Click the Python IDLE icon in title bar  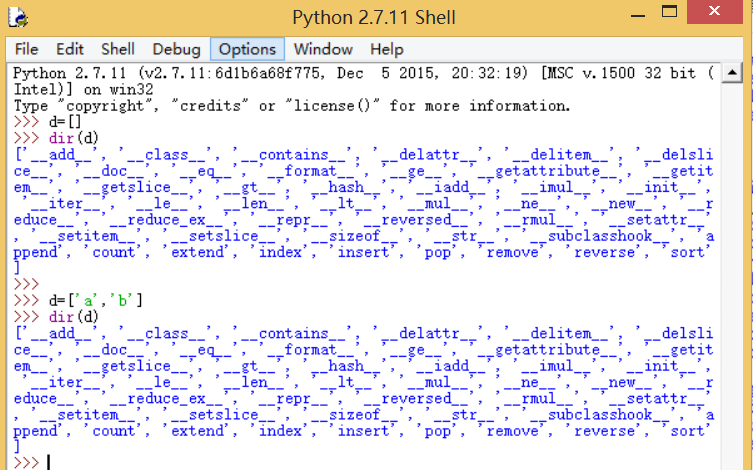point(18,18)
